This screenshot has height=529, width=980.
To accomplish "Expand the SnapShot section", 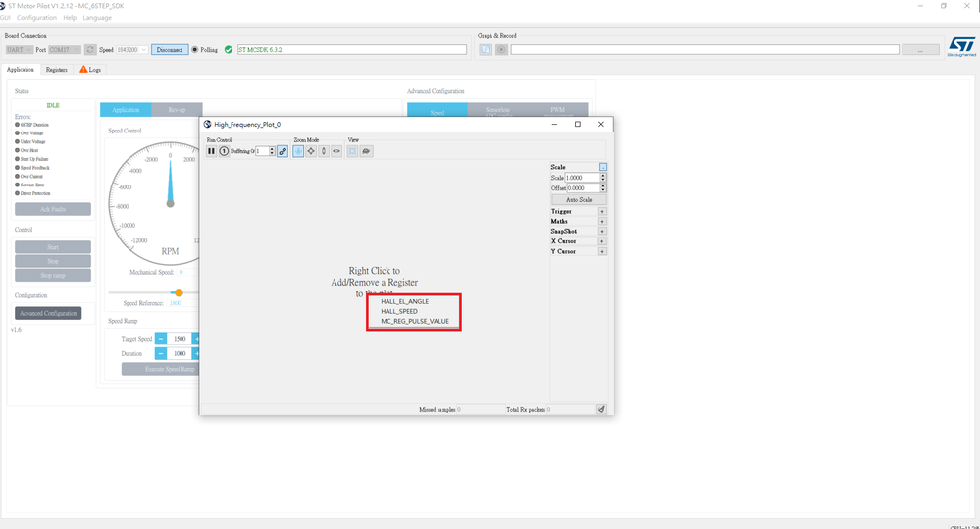I will (x=602, y=232).
